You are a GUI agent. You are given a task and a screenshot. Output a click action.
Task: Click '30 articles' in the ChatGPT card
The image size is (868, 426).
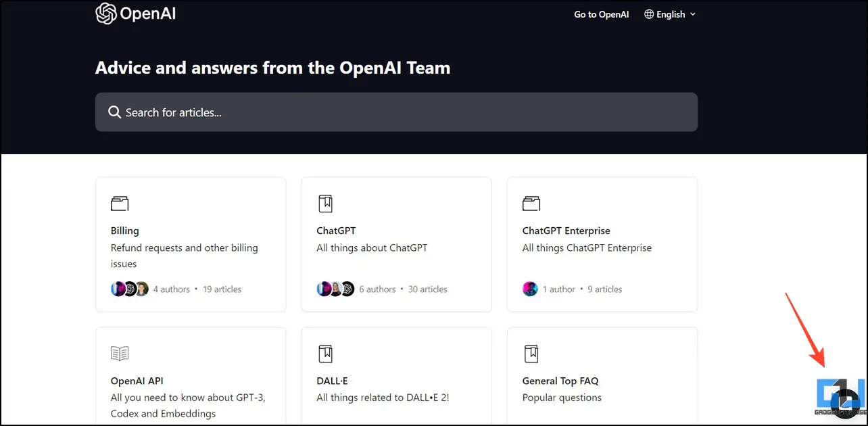(428, 289)
